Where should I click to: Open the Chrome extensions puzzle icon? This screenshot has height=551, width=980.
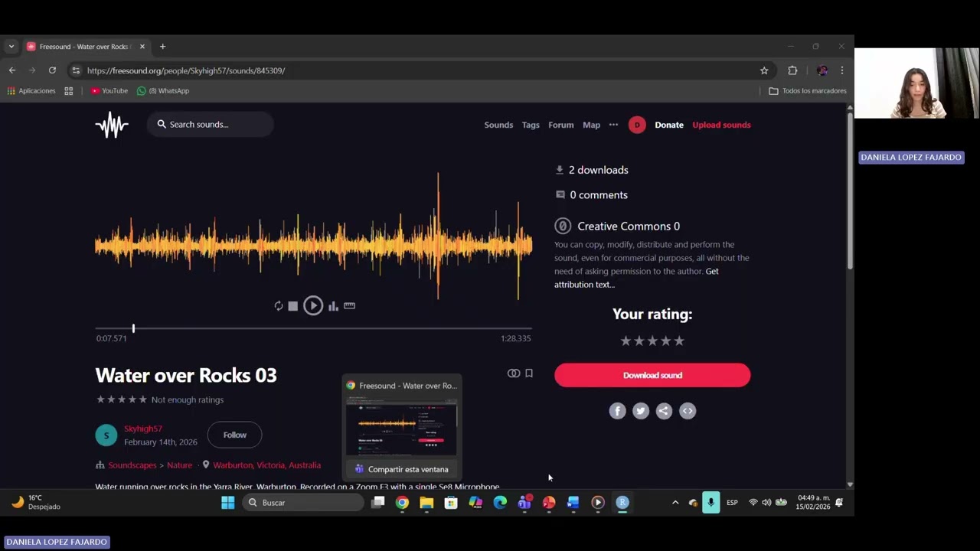(x=792, y=70)
